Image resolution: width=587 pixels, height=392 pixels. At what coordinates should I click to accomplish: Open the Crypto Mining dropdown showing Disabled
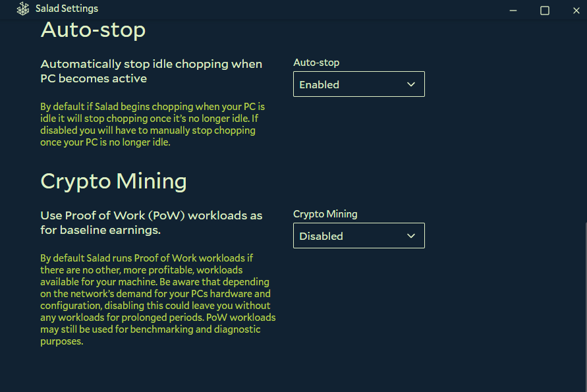(358, 236)
